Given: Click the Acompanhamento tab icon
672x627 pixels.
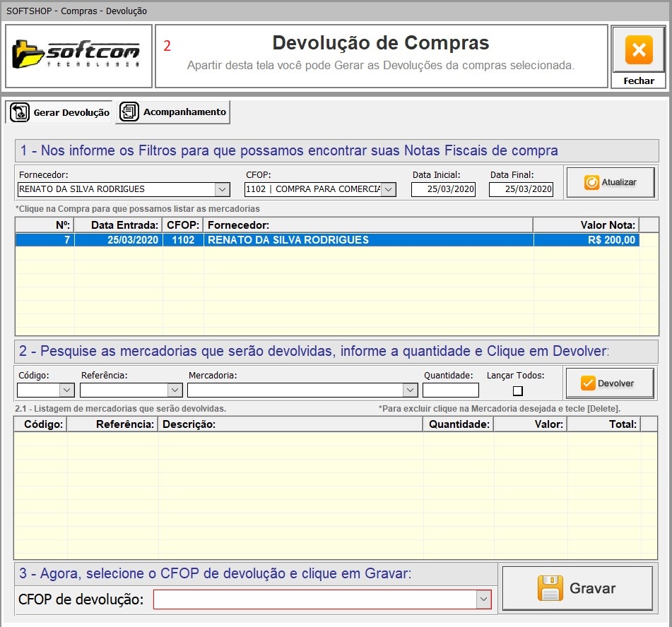Looking at the screenshot, I should (129, 112).
